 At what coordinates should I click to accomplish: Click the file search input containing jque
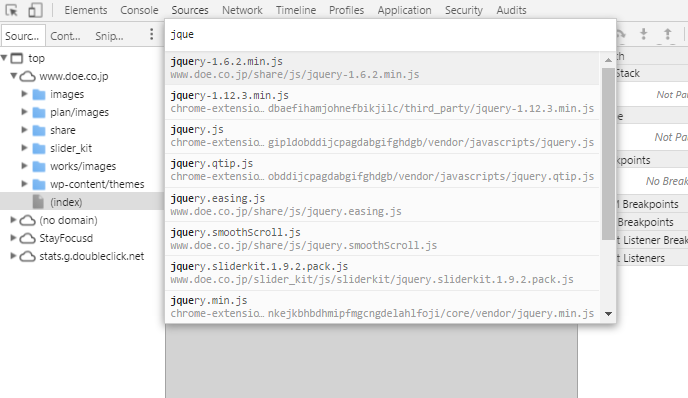(391, 35)
